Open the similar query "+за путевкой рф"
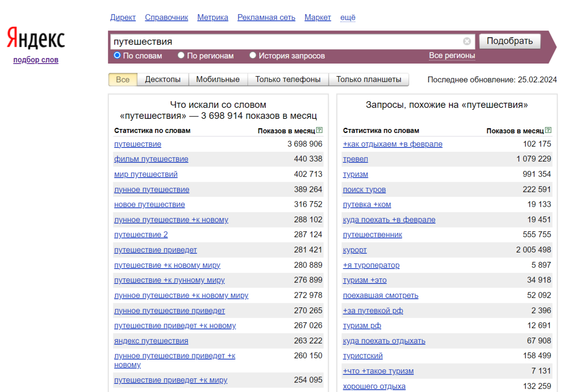 point(373,311)
